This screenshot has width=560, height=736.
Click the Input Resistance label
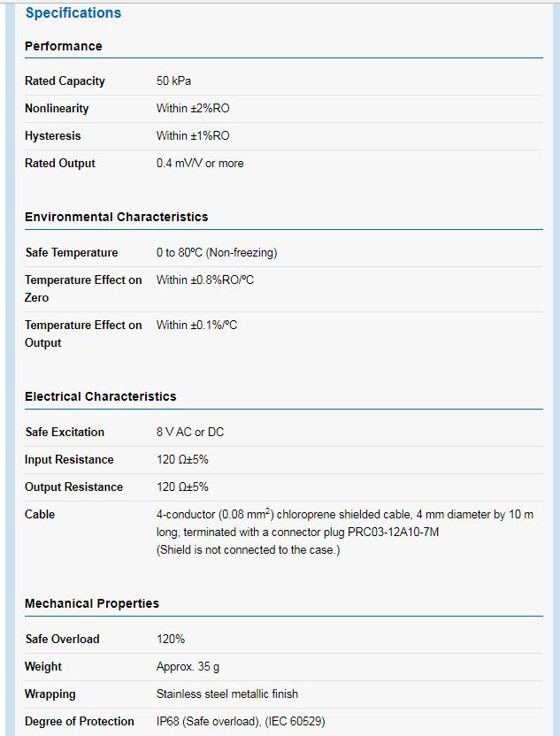tap(69, 459)
